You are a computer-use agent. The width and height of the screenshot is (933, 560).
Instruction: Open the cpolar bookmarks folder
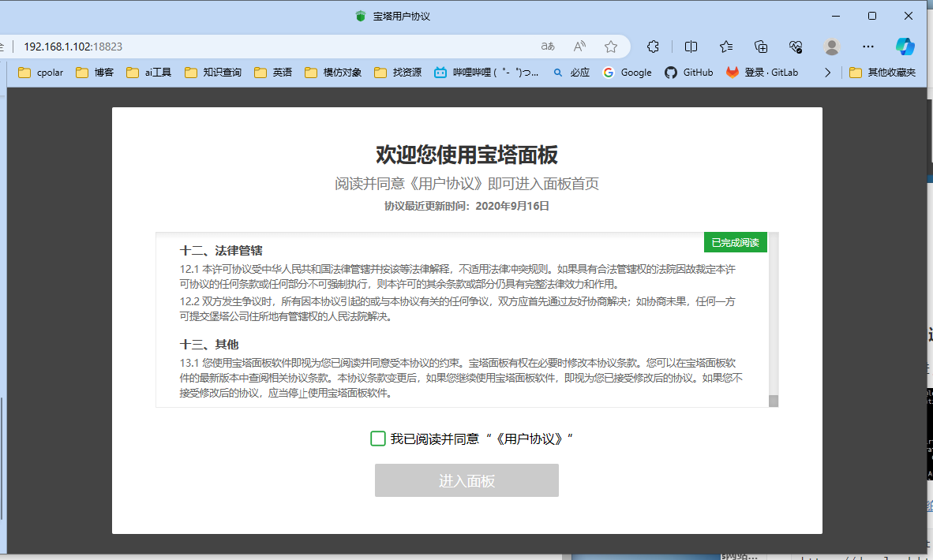pos(40,73)
